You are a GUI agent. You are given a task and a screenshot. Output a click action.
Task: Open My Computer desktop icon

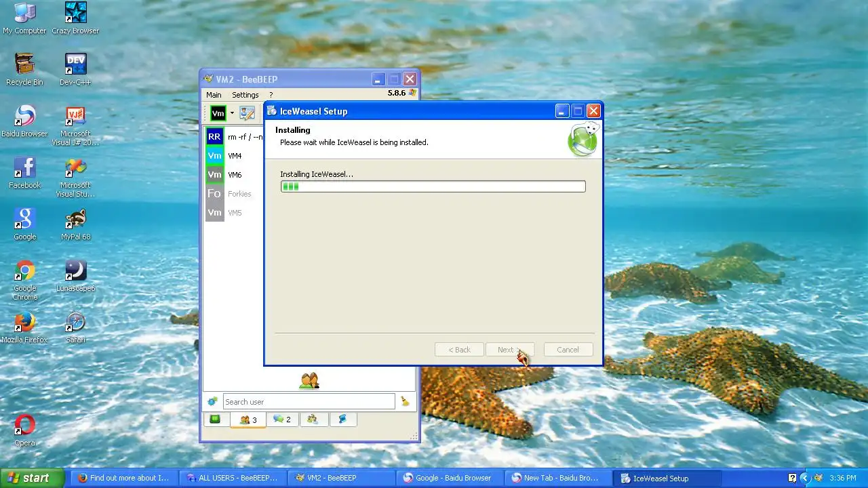(24, 18)
